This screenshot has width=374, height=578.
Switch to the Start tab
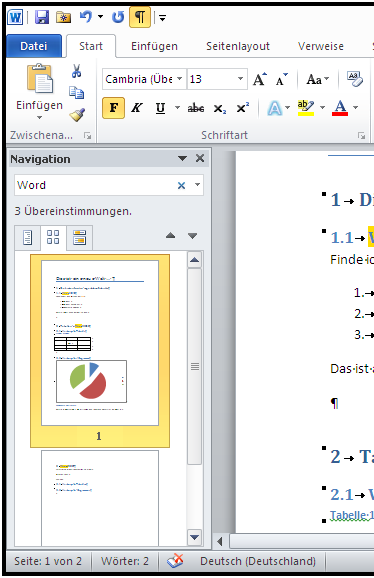point(91,46)
